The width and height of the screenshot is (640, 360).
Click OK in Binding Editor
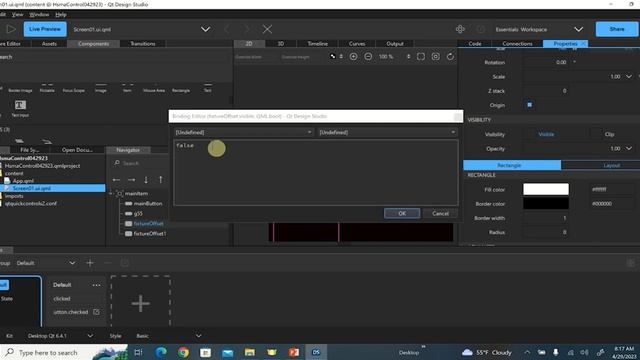(x=402, y=213)
